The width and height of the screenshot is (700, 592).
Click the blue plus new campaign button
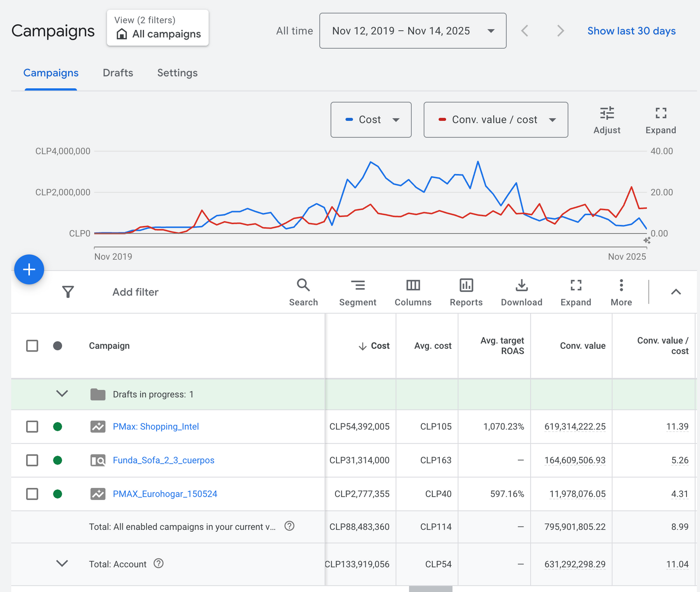point(29,269)
